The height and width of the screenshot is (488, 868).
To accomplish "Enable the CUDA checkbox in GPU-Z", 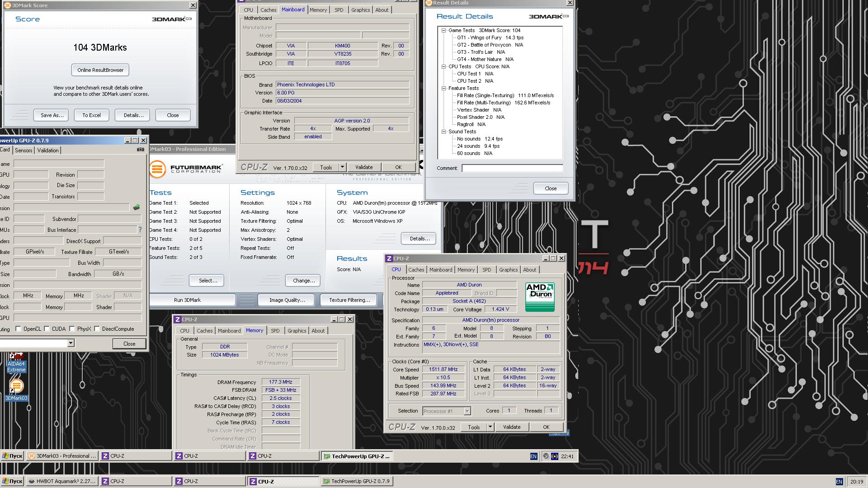I will tap(47, 329).
